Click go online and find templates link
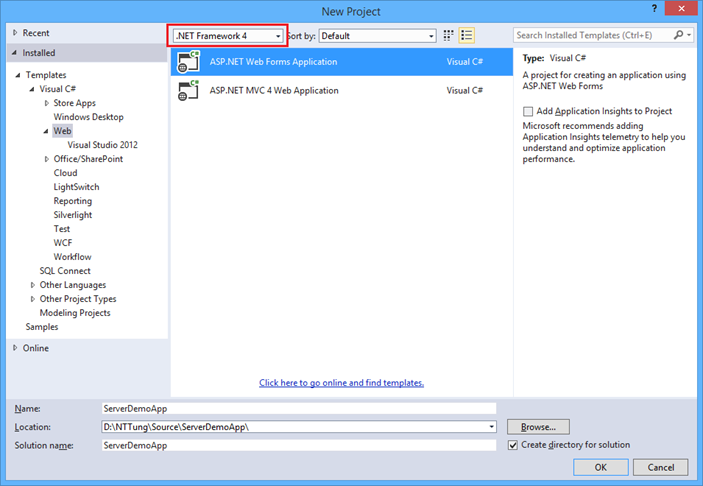 341,383
